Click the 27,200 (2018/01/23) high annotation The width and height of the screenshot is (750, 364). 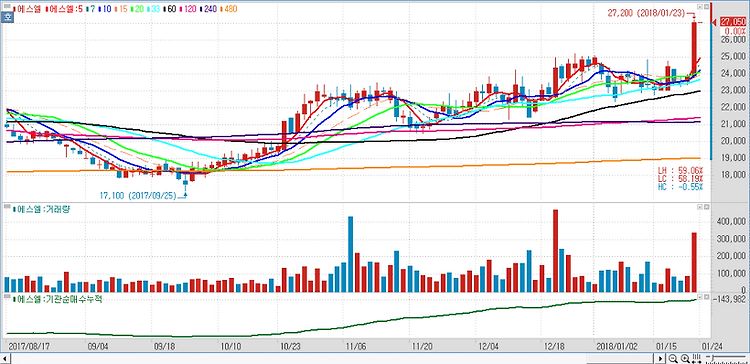[x=647, y=13]
